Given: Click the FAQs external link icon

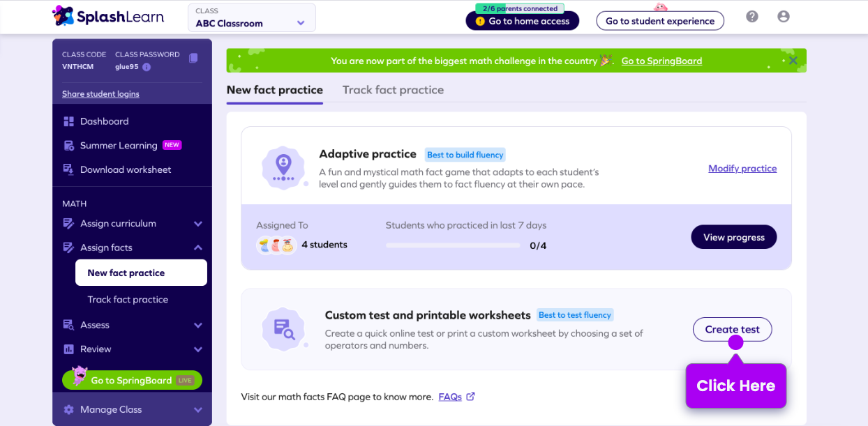Looking at the screenshot, I should point(470,397).
